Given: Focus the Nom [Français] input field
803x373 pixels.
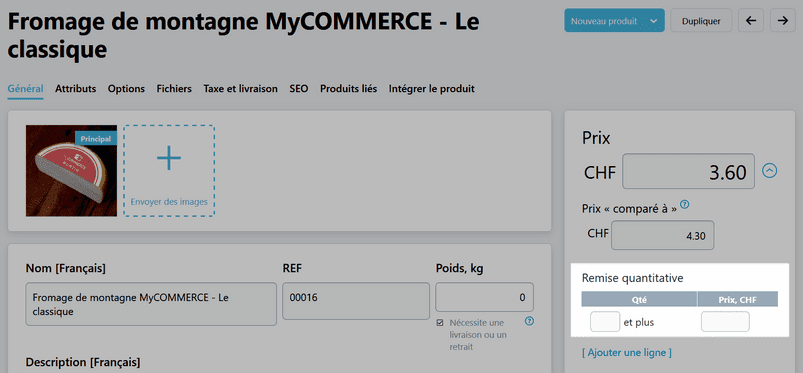Looking at the screenshot, I should click(151, 304).
